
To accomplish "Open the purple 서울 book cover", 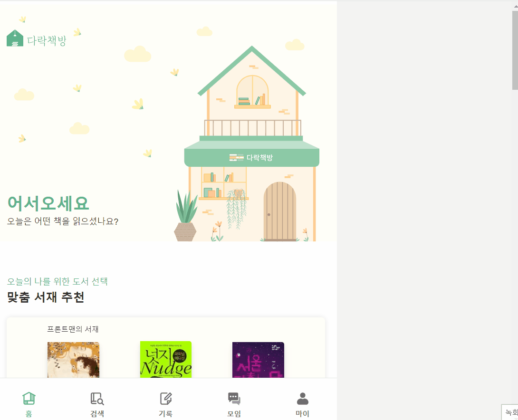I will coord(259,360).
